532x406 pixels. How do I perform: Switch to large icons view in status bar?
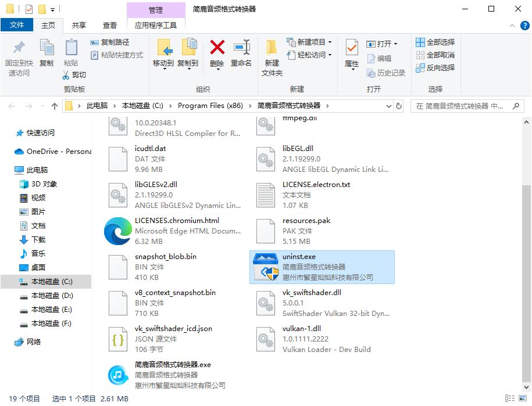[523, 398]
